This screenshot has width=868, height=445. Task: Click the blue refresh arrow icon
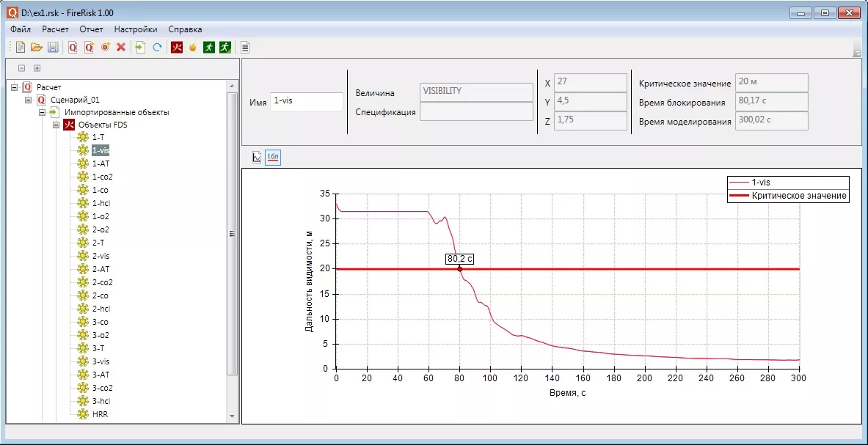(157, 48)
